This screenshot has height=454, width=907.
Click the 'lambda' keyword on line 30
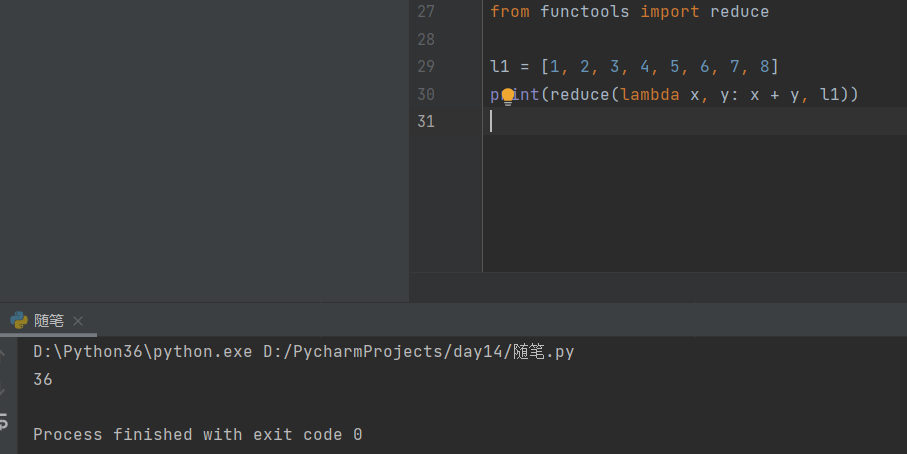pos(650,95)
